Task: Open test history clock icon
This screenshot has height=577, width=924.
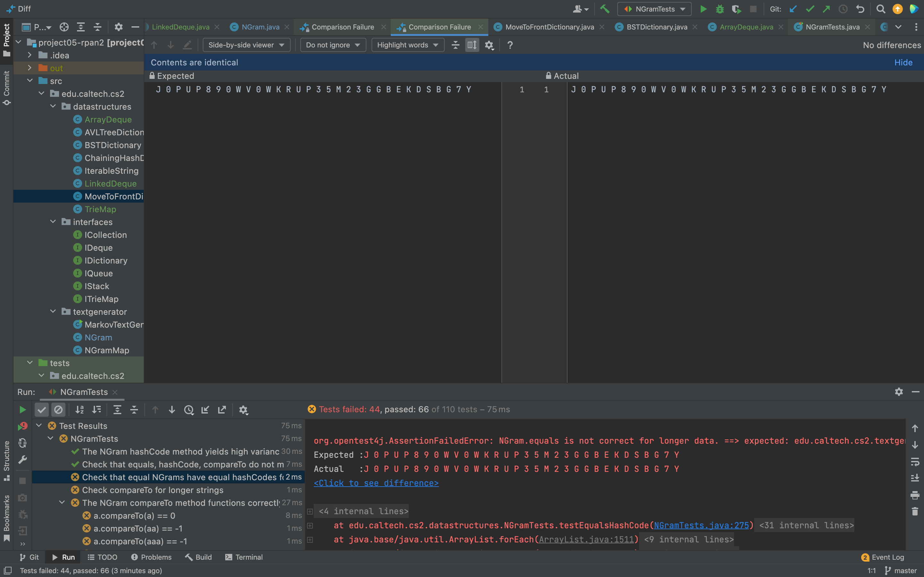Action: pos(189,409)
